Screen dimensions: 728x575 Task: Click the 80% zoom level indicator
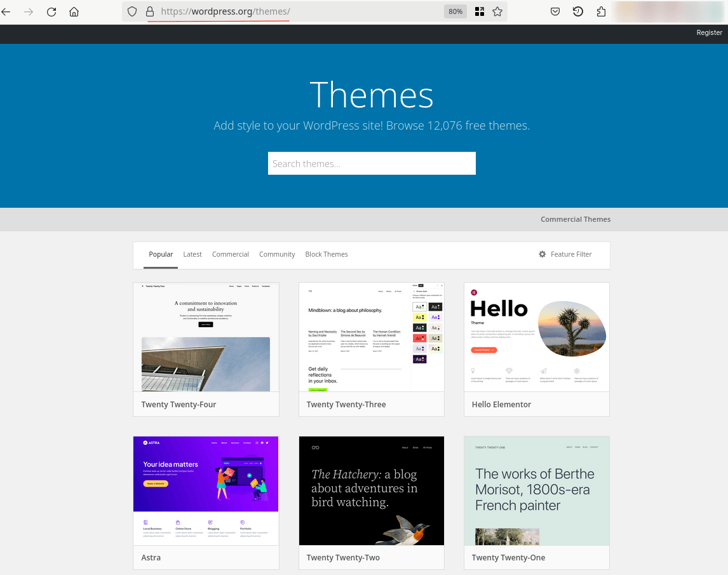(455, 11)
